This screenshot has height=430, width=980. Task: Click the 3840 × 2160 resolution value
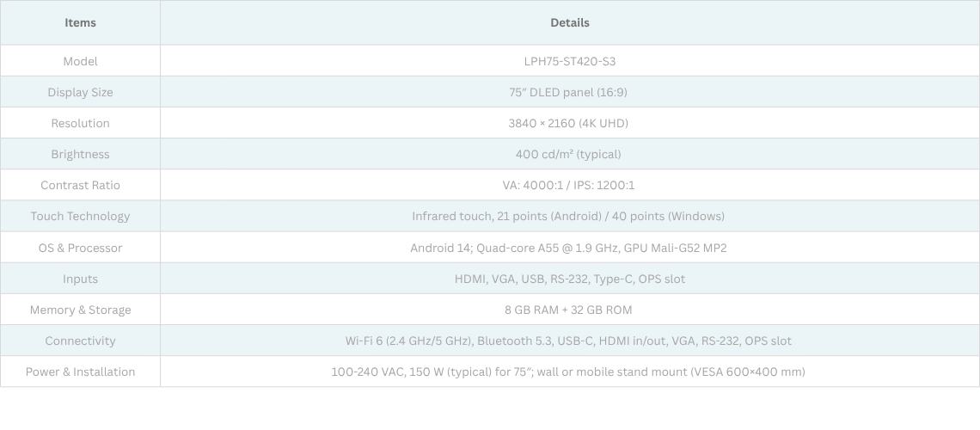point(569,123)
